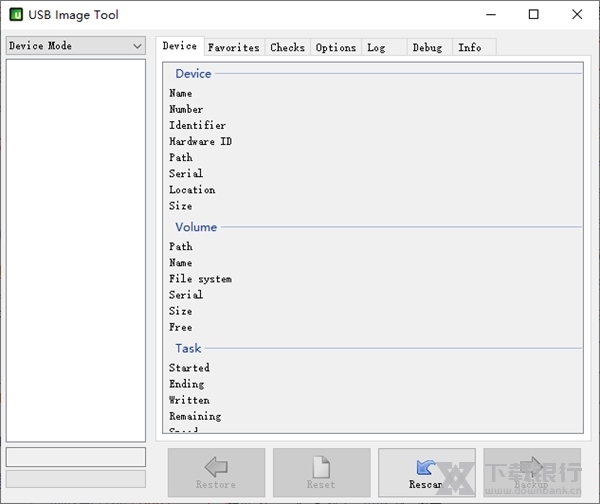The height and width of the screenshot is (504, 600).
Task: Click the Backup button with right arrow icon
Action: [531, 472]
